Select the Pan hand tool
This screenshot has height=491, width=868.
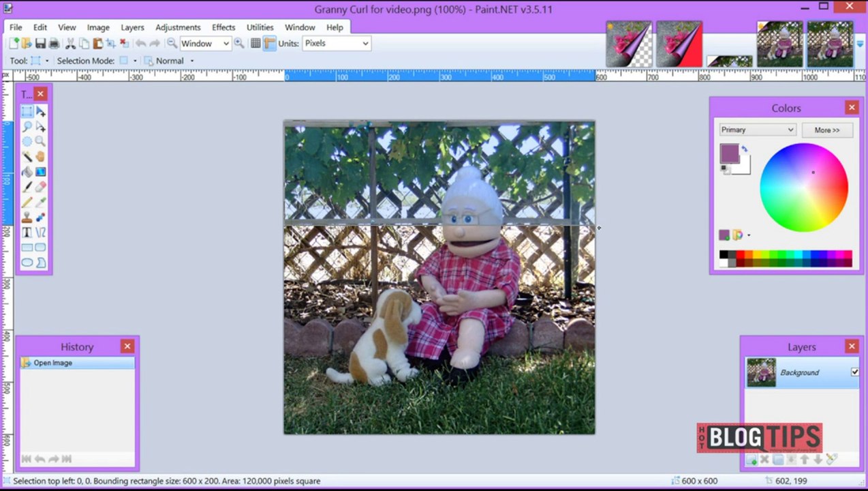[41, 156]
